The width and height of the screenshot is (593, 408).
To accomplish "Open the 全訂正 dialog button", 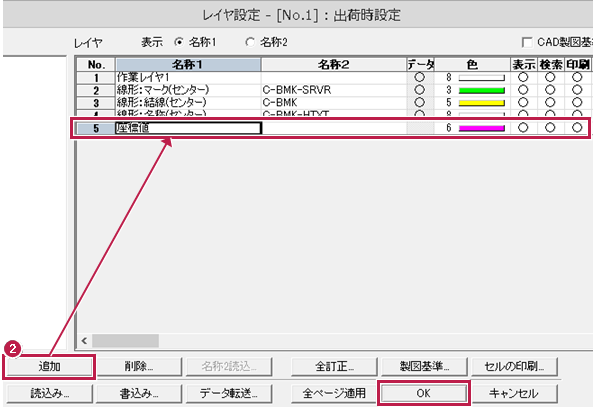I will 334,366.
